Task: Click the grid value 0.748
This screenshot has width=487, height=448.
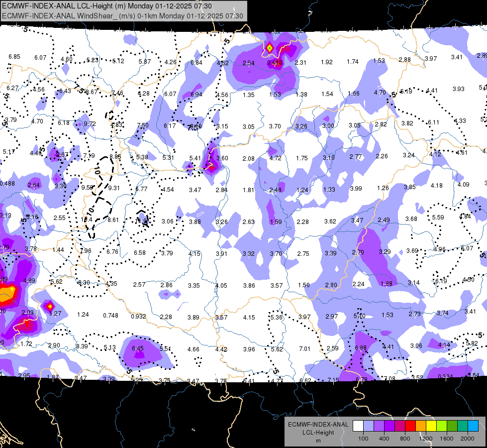Action: coord(110,316)
